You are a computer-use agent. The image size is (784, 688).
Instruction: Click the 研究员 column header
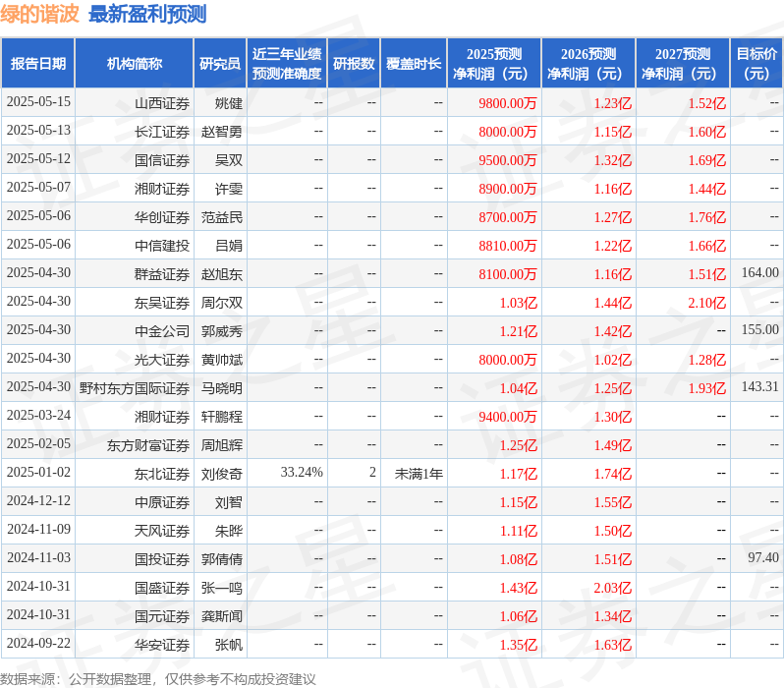pos(220,64)
